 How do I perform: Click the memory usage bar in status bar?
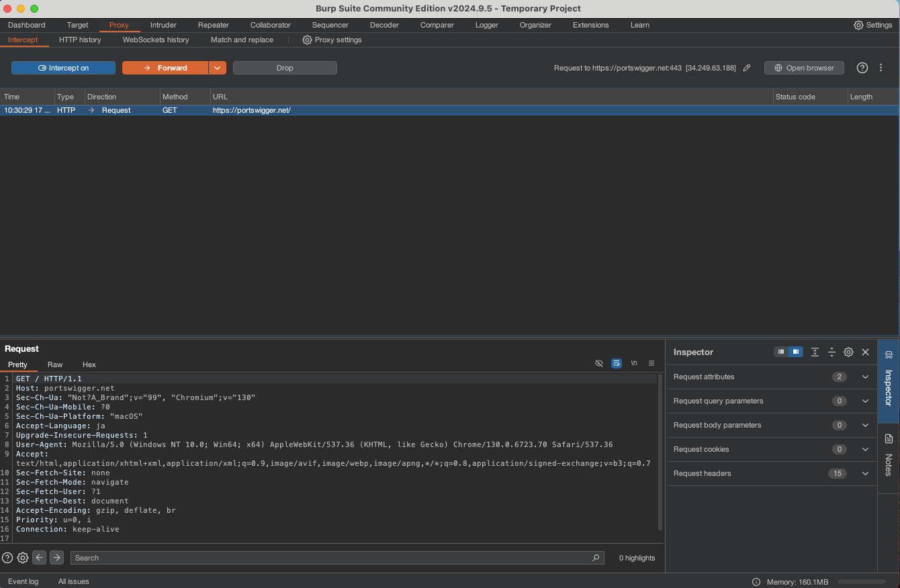pyautogui.click(x=862, y=582)
